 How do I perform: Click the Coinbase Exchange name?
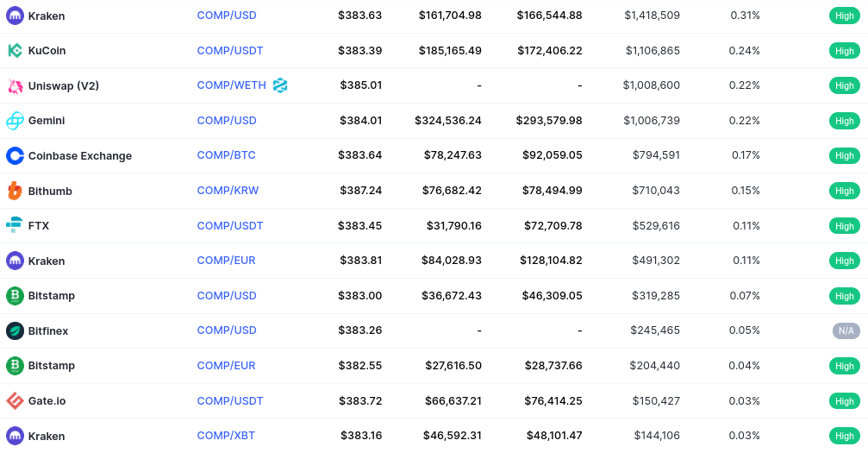tap(79, 156)
